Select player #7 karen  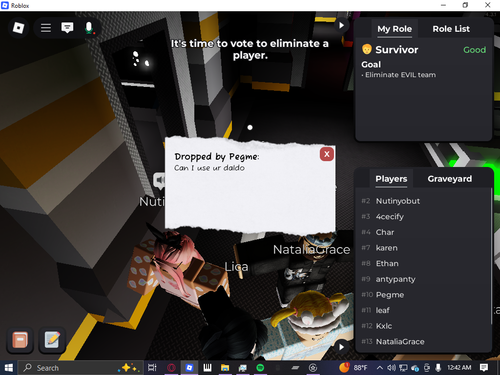pos(423,248)
